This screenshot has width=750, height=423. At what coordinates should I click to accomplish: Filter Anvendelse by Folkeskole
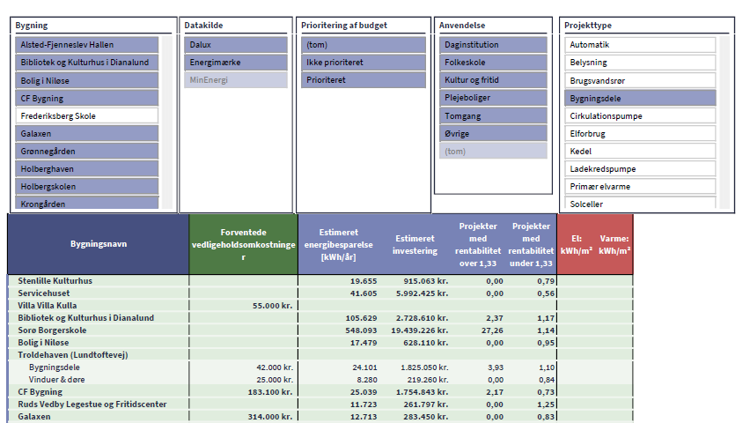[x=493, y=63]
